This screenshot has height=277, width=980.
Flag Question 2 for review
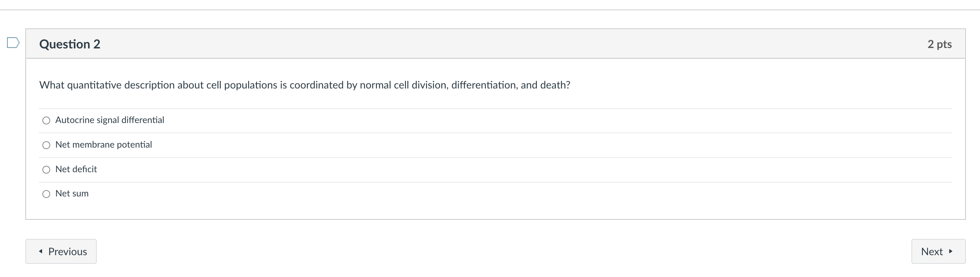[x=13, y=42]
